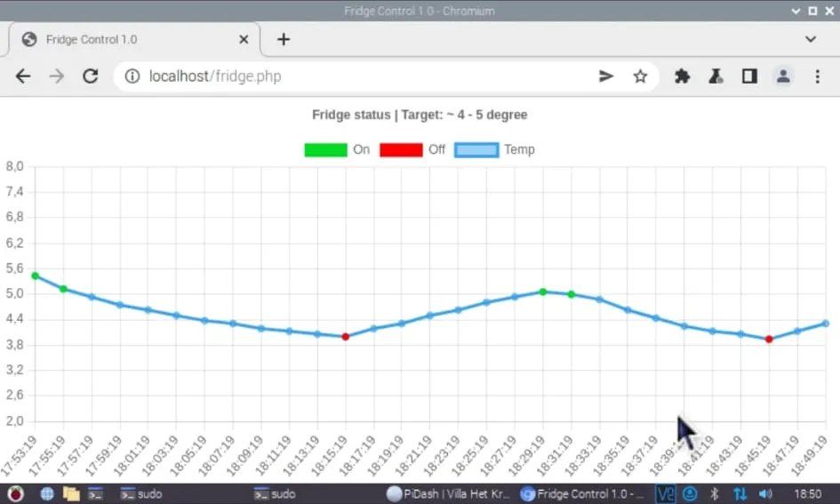The height and width of the screenshot is (504, 840).
Task: Click the address bar showing localhost/fridge.php
Action: [x=356, y=76]
